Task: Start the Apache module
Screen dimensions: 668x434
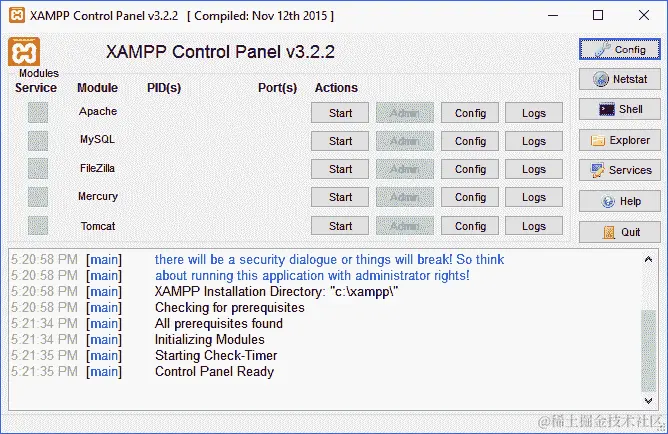Action: click(340, 113)
